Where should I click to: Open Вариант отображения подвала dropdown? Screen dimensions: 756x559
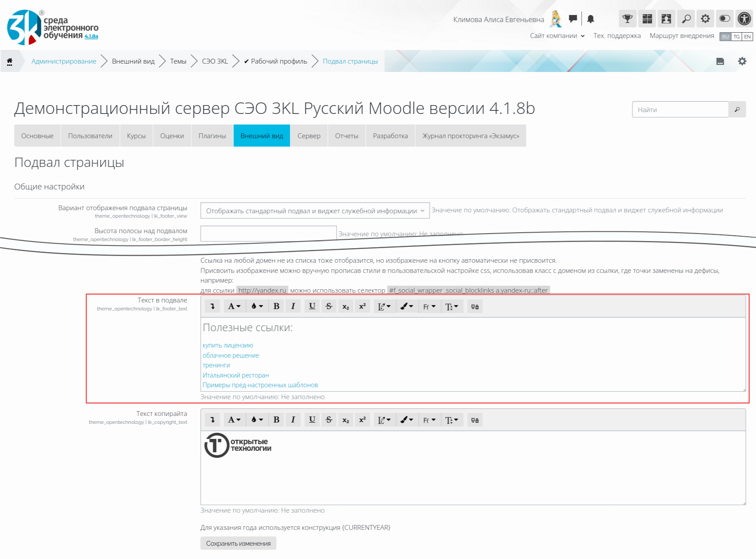pyautogui.click(x=315, y=211)
